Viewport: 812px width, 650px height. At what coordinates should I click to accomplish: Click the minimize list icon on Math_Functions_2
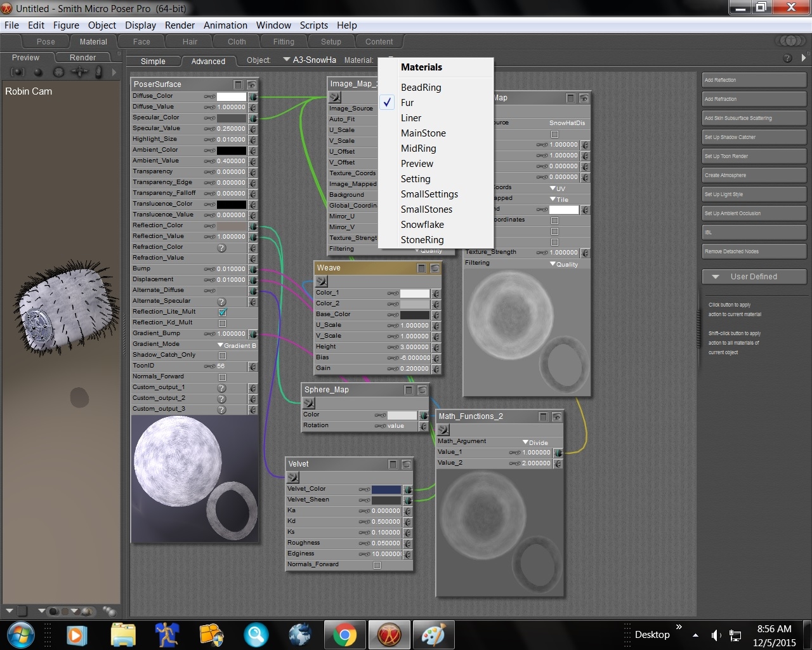coord(544,416)
